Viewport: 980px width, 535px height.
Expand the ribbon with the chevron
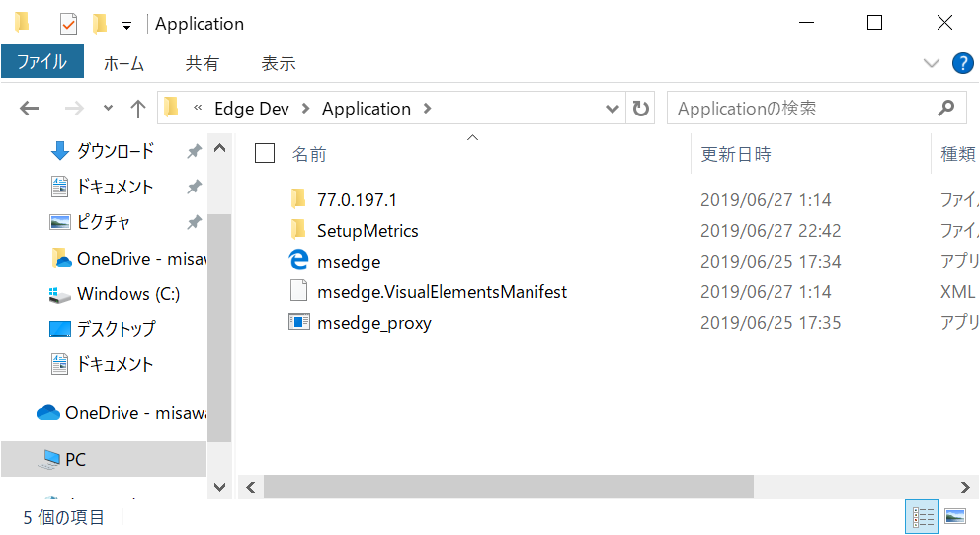[931, 63]
